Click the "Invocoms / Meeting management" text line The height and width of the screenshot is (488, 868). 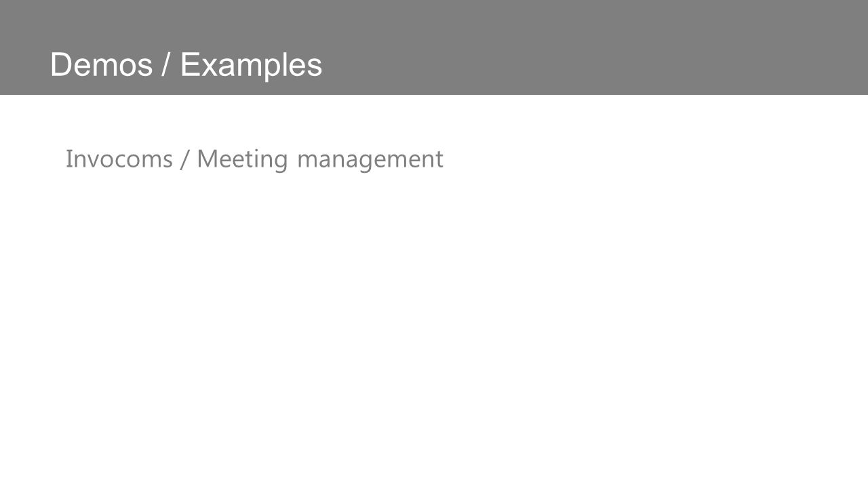tap(254, 159)
